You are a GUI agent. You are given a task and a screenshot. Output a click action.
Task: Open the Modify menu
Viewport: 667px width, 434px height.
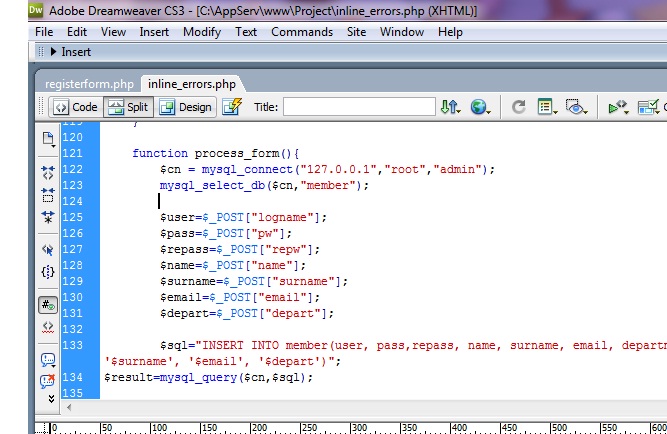coord(202,32)
